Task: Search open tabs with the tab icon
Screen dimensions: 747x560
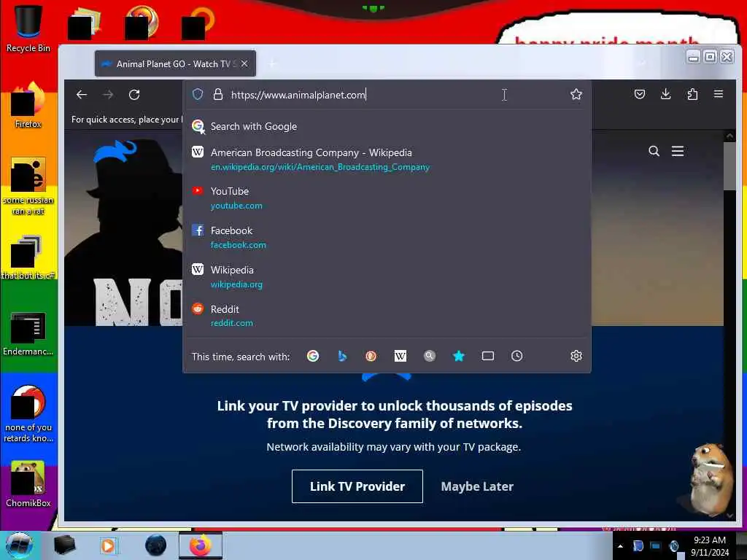Action: (488, 356)
